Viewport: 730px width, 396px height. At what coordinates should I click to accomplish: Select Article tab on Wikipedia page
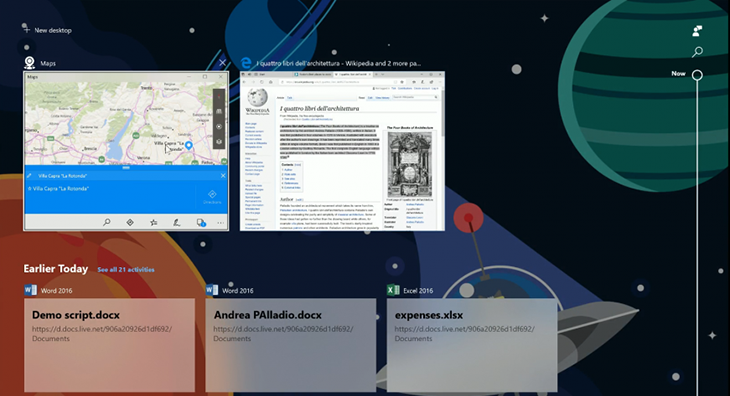281,98
